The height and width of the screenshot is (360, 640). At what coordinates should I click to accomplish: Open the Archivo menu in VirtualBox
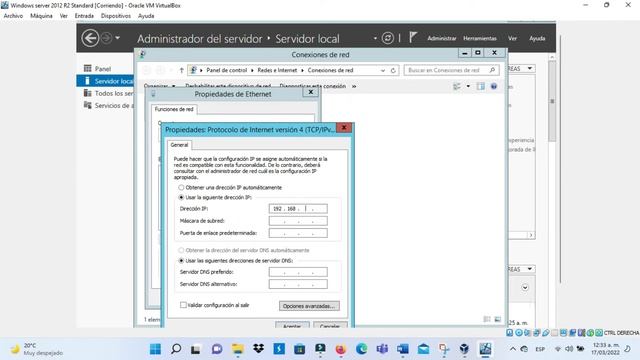click(13, 16)
